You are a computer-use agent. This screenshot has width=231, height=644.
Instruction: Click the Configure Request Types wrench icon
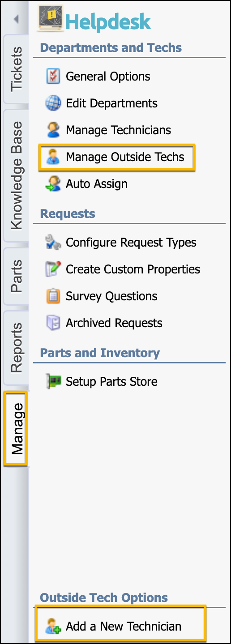(x=53, y=243)
